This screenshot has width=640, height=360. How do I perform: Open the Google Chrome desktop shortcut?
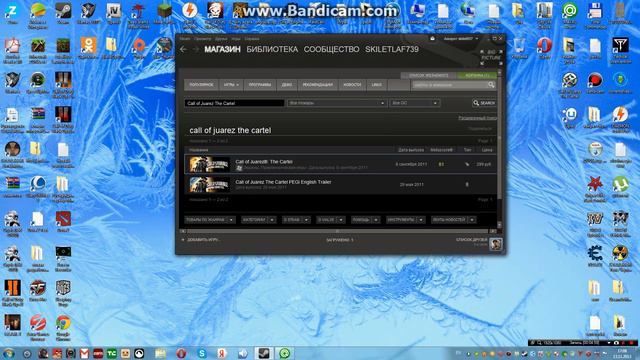(x=63, y=328)
